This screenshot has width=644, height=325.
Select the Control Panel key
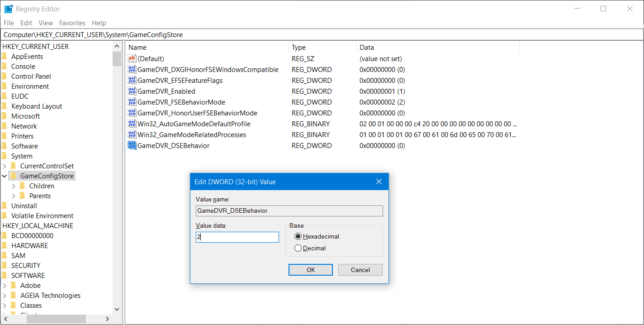point(31,76)
